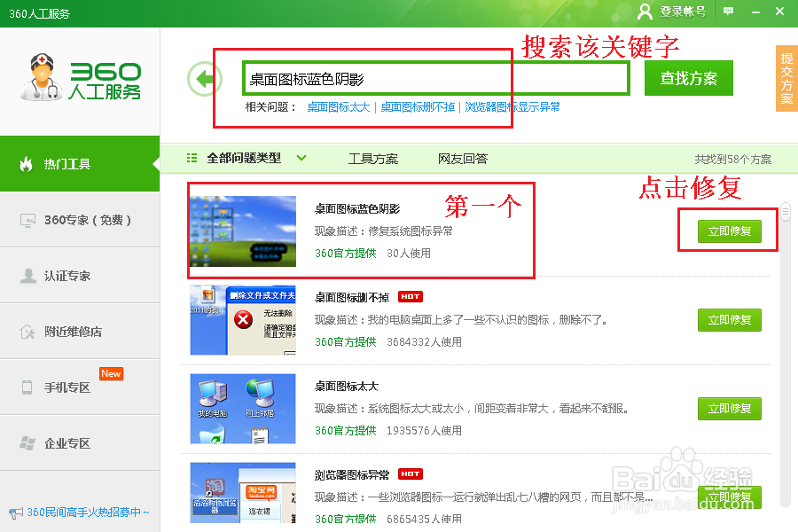This screenshot has width=798, height=532.
Task: Click the search field containing 桌面图标蓝色阴影
Action: coord(436,78)
